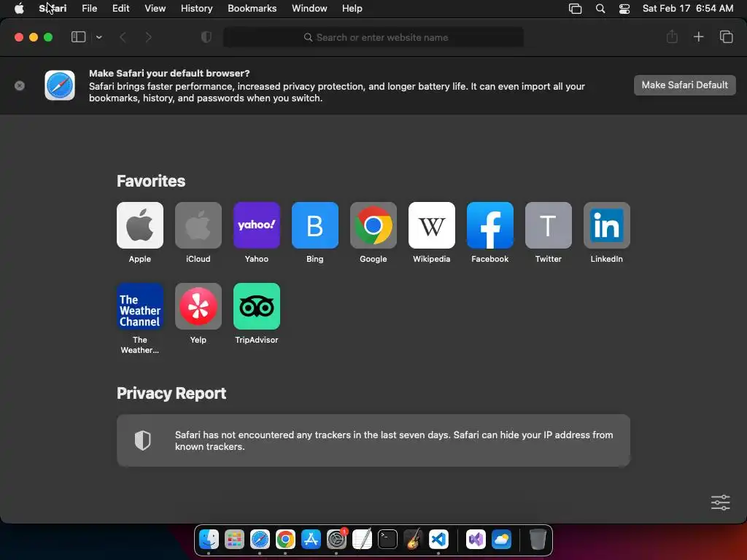Open the cloud app in the Dock
Screen dimensions: 747x560
click(501, 540)
